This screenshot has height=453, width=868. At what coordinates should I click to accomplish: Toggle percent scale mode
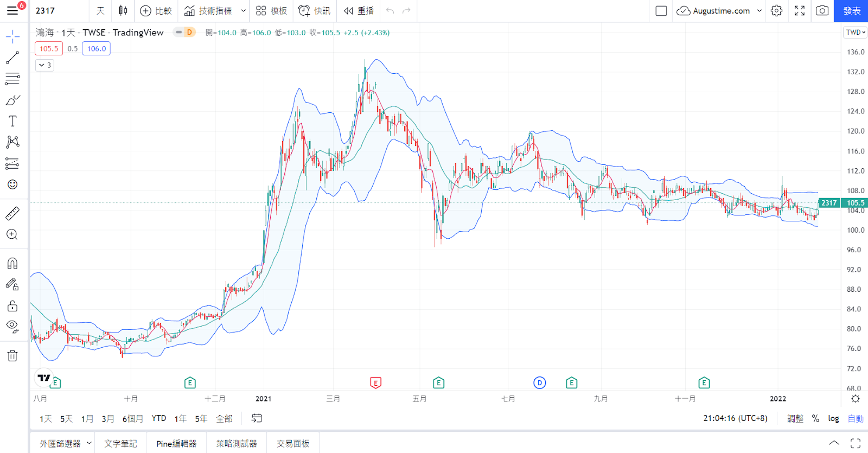pos(815,419)
